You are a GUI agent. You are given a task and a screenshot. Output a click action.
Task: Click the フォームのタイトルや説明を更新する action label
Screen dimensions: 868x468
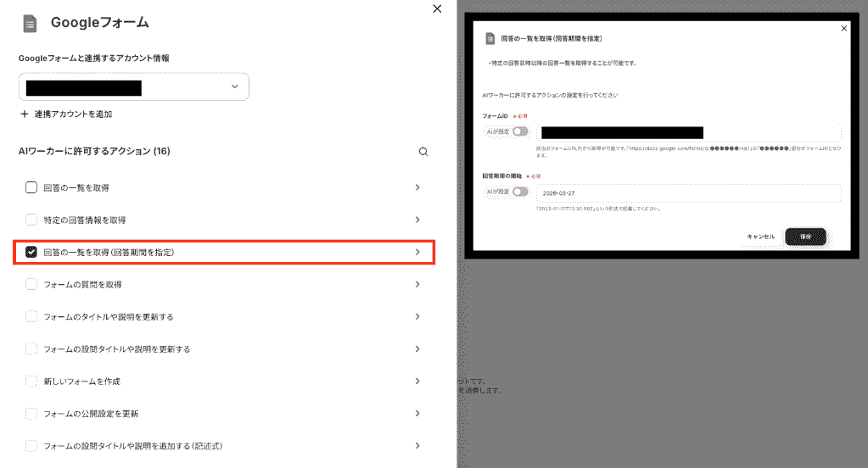click(x=109, y=316)
